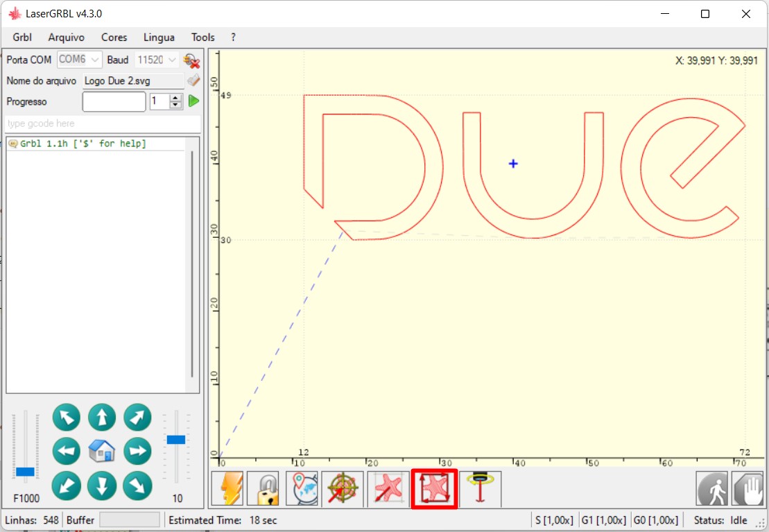Click the globe set-zero position icon

(301, 488)
